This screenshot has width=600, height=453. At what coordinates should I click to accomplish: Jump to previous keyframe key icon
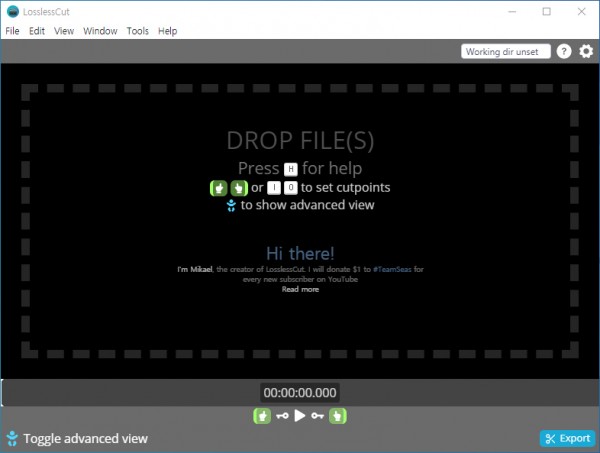click(282, 416)
